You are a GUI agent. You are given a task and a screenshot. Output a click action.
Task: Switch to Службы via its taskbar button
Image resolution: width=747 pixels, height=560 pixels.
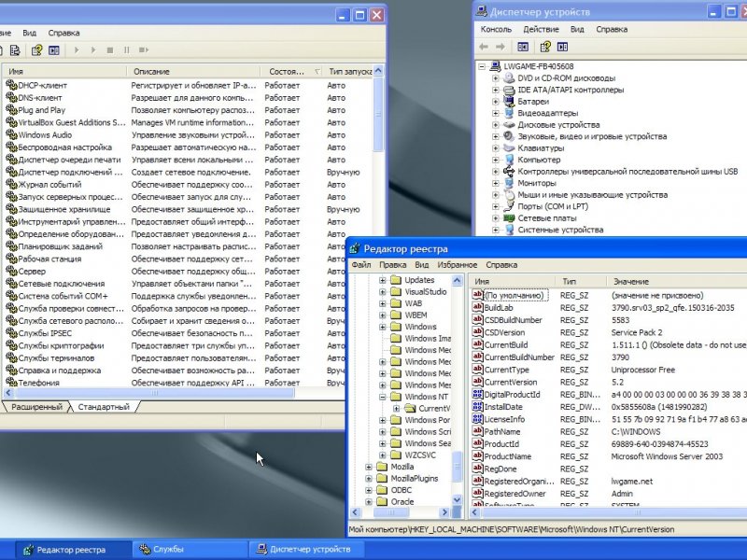pos(190,549)
